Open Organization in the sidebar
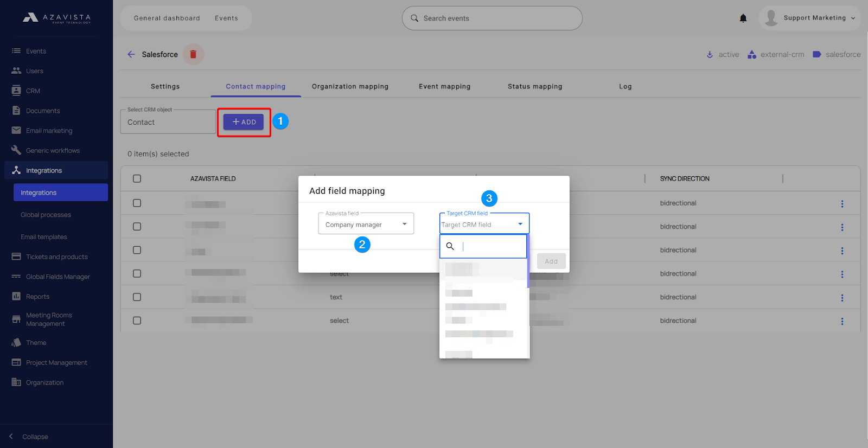The image size is (868, 448). [44, 382]
